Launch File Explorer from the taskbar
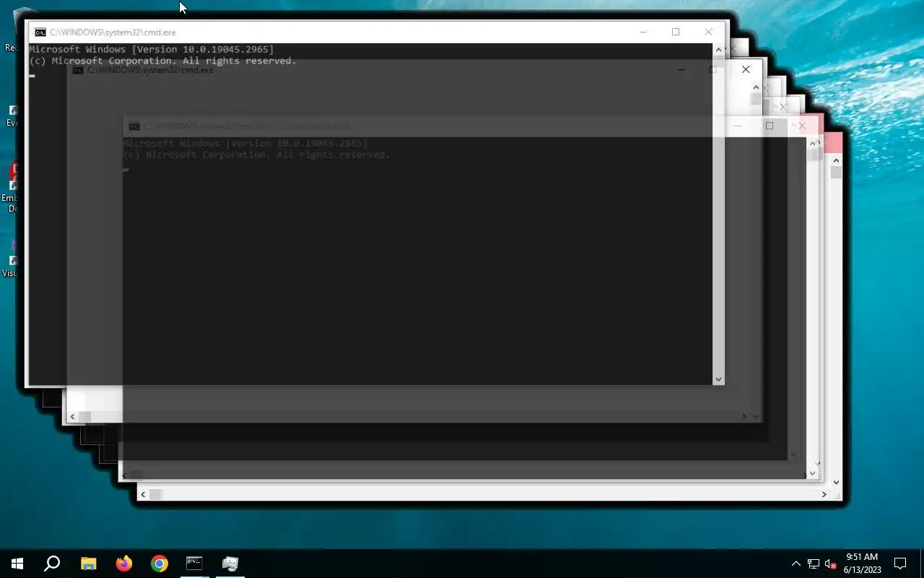The height and width of the screenshot is (578, 924). (x=88, y=564)
